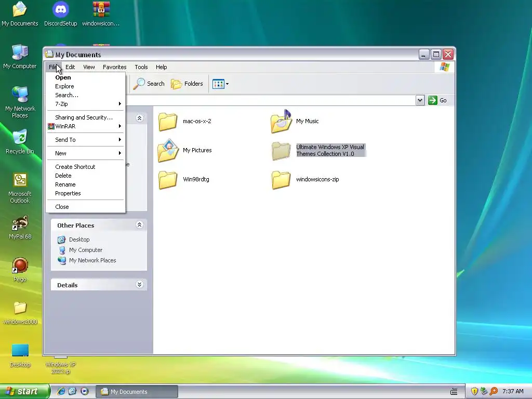Viewport: 532px width, 399px height.
Task: Click the network connection tray icon
Action: pos(484,391)
